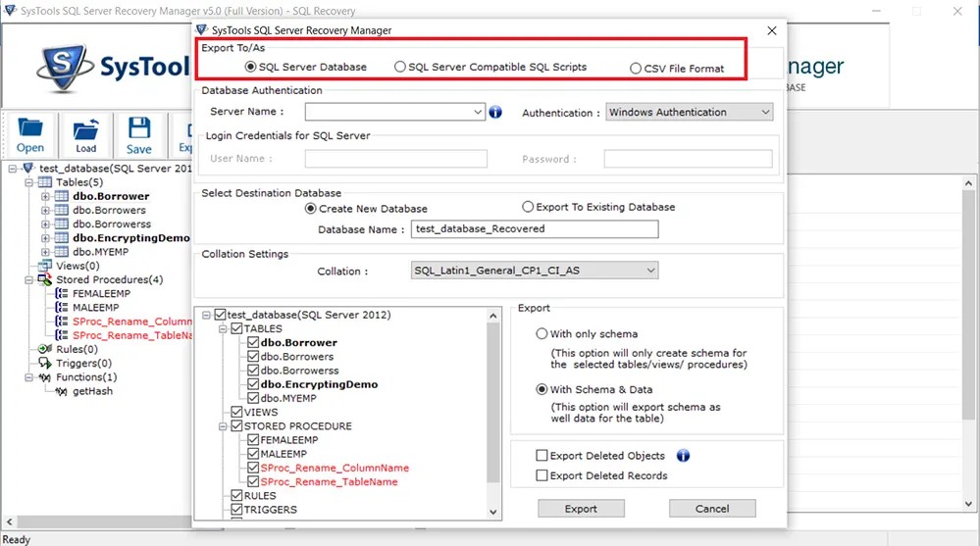Choose Export To Existing Database option
Viewport: 980px width, 546px height.
[528, 207]
